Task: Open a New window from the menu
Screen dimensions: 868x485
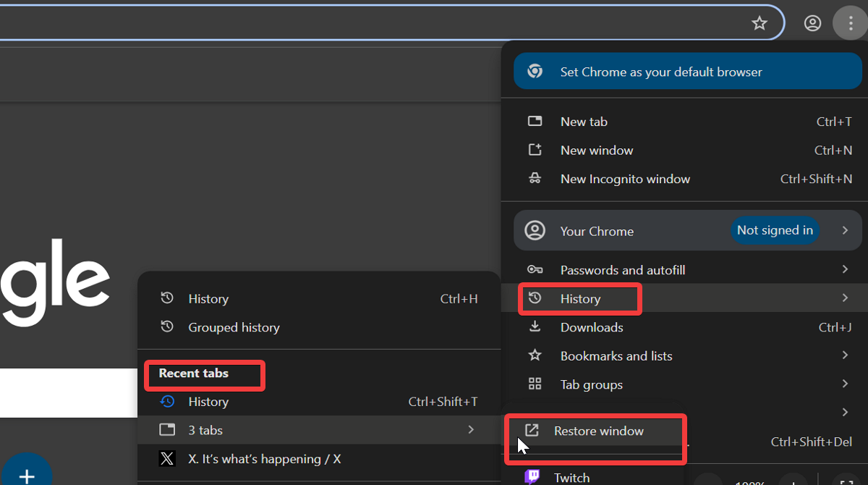Action: pos(597,151)
